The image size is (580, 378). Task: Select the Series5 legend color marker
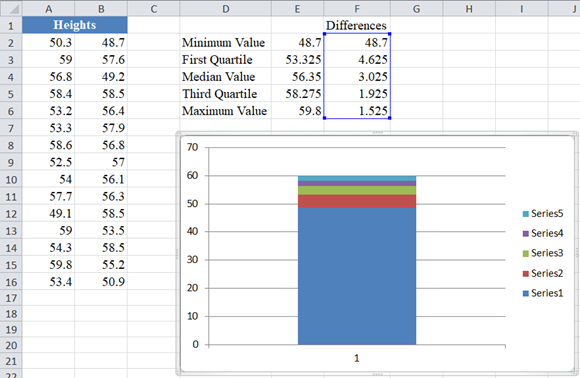(526, 214)
